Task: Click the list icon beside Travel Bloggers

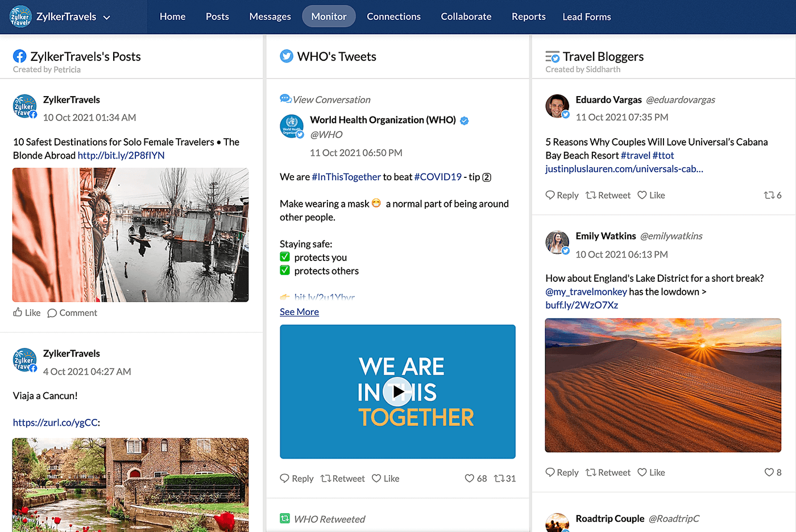Action: pyautogui.click(x=552, y=56)
